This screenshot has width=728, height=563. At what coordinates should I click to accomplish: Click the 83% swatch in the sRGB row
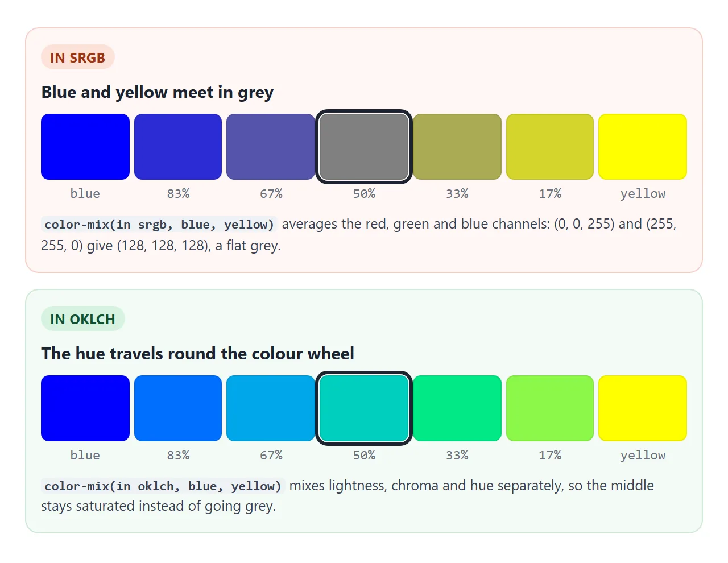(178, 147)
